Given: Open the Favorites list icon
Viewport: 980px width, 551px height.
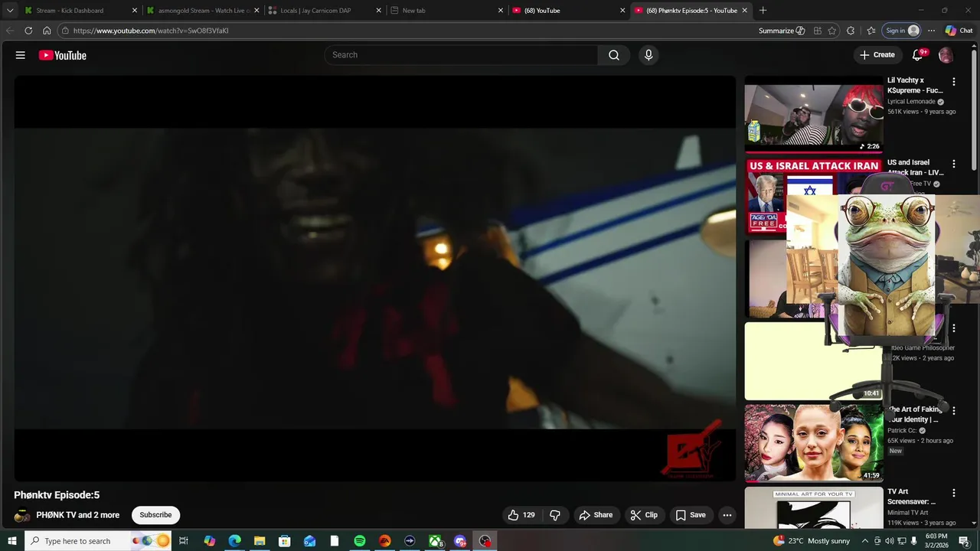Looking at the screenshot, I should [871, 31].
